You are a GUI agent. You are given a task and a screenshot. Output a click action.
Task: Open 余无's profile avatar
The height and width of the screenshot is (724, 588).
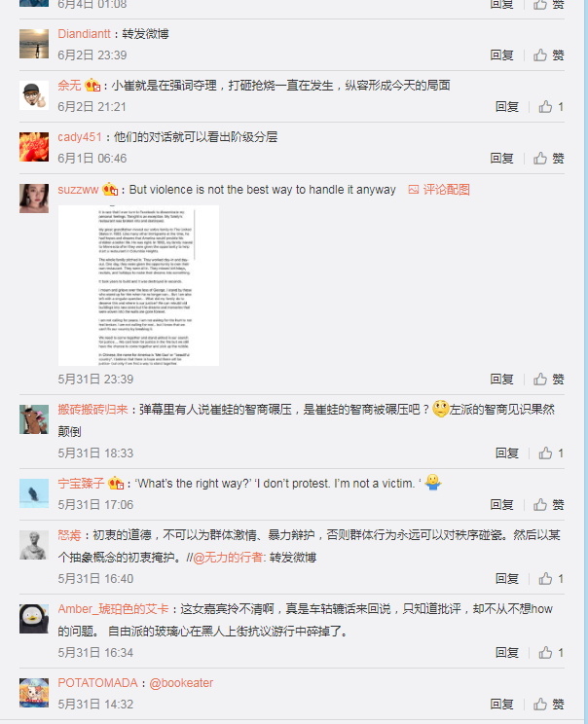click(x=34, y=95)
